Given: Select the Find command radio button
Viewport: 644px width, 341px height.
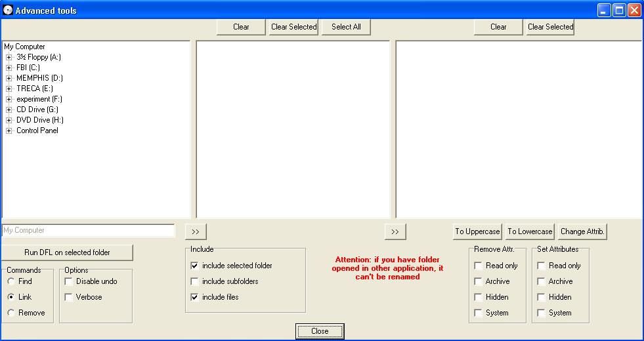Looking at the screenshot, I should [11, 281].
